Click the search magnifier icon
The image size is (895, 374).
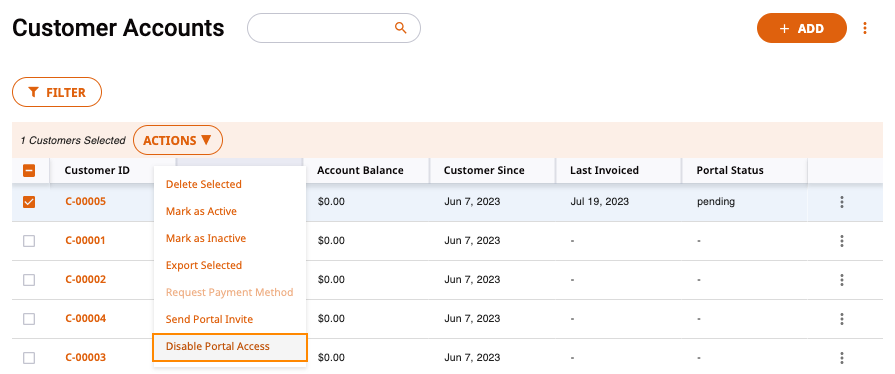click(x=401, y=28)
